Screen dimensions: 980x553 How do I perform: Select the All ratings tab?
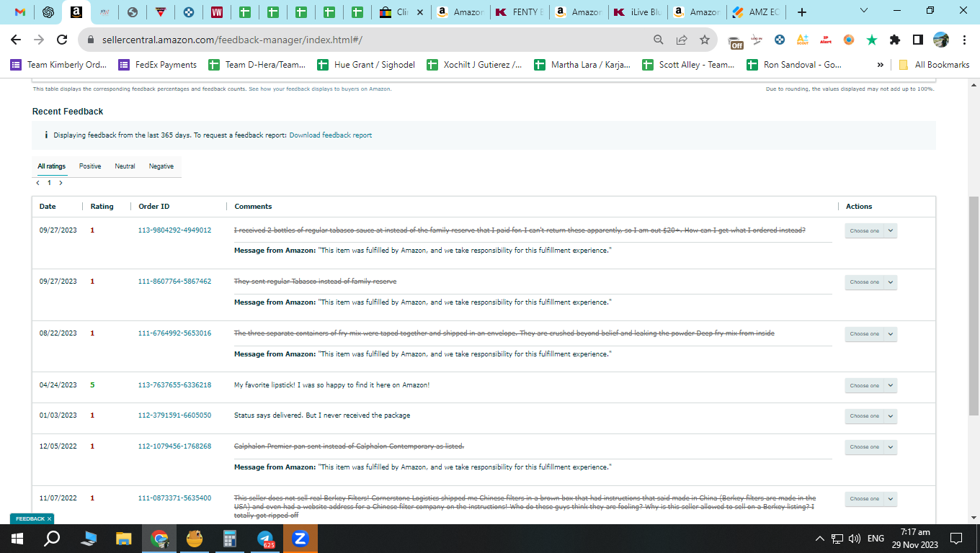(52, 166)
